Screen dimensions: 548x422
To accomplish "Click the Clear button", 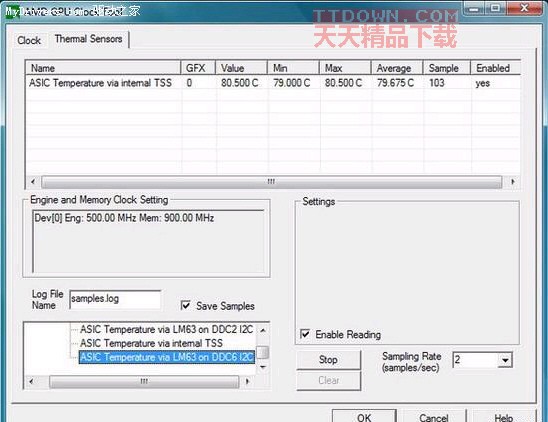I will click(328, 380).
